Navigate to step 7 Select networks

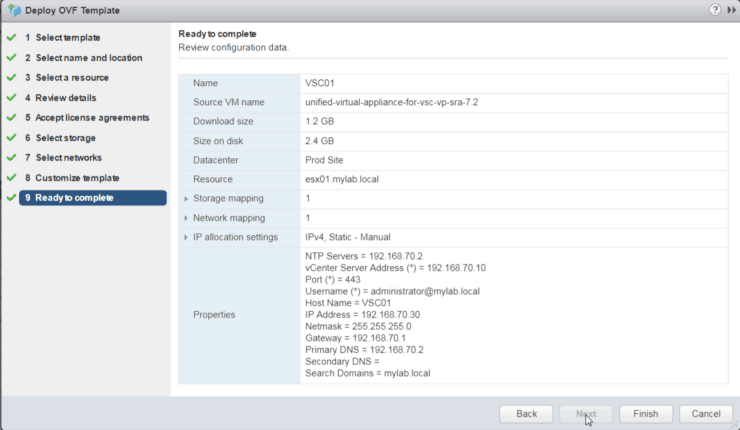click(68, 158)
